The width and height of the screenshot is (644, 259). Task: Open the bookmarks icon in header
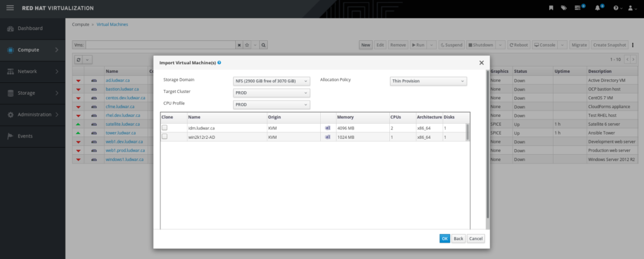pyautogui.click(x=551, y=8)
